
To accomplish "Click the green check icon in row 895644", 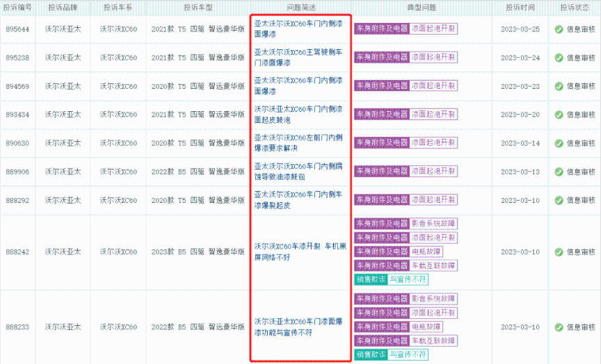I will (559, 29).
